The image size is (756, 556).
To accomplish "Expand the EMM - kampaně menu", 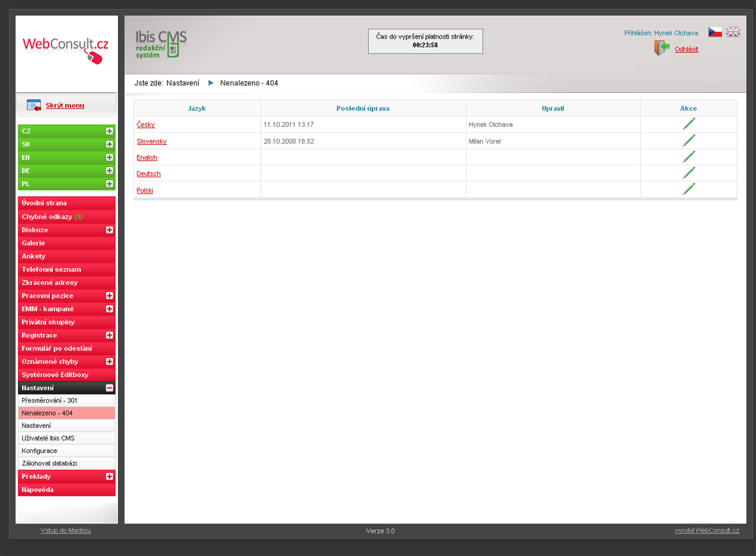I will [x=110, y=309].
